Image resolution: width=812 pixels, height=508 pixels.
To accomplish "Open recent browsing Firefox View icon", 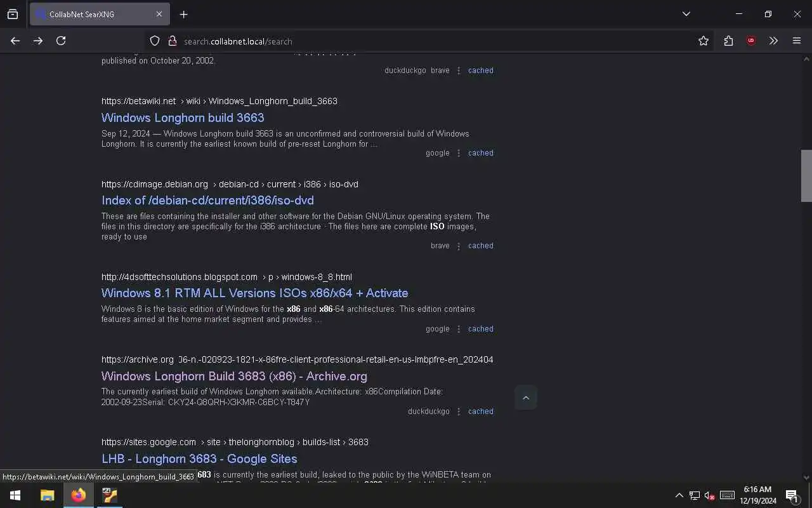I will [x=13, y=14].
